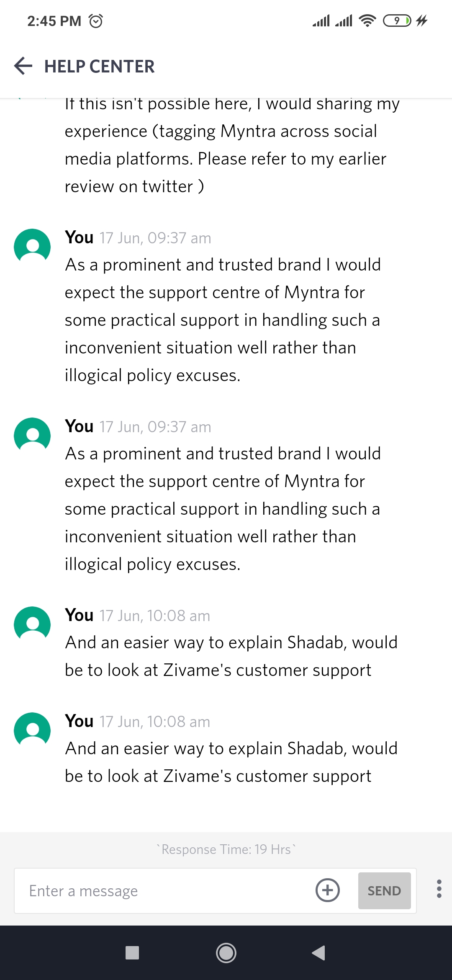
Task: Tap the HELP CENTER title
Action: [x=100, y=67]
